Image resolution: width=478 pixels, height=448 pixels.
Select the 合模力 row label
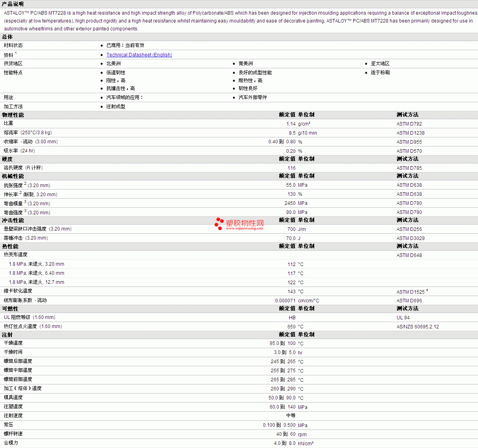[11, 443]
